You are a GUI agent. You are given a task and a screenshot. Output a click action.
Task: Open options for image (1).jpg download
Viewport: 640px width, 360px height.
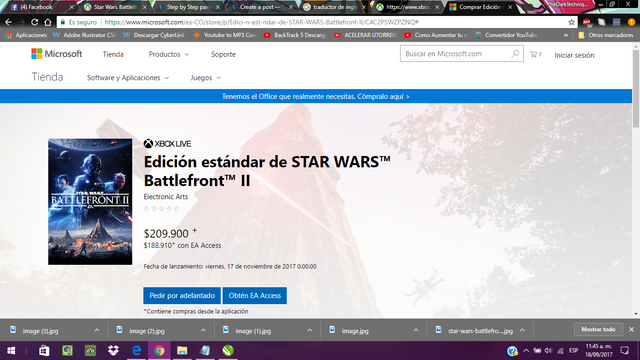(309, 331)
